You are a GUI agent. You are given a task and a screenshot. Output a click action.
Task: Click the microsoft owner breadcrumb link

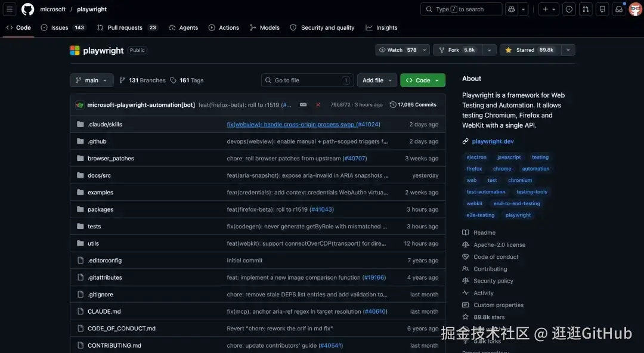pos(52,9)
